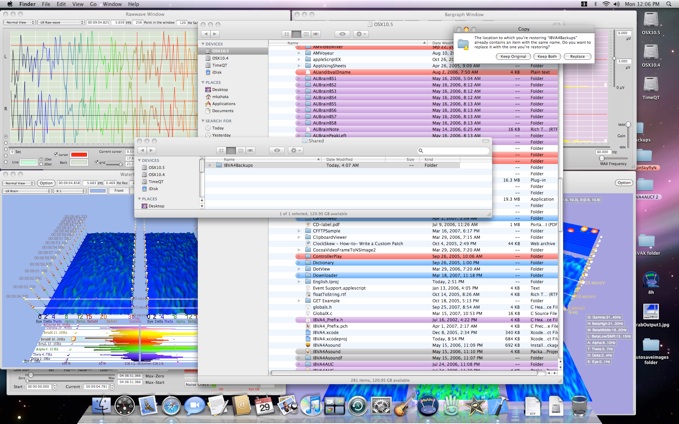Viewport: 679px width, 424px height.
Task: Click Replace in Copy dialog
Action: [577, 57]
